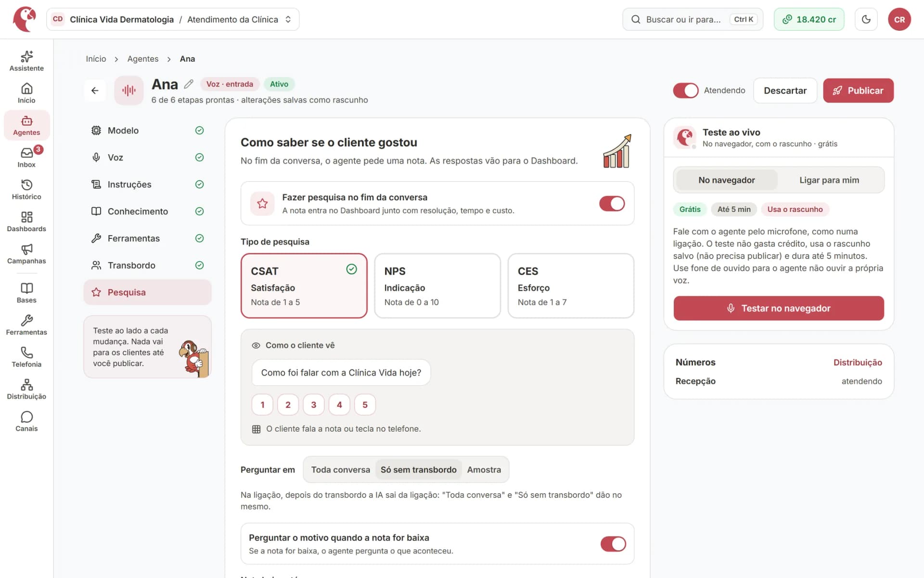Open Bases in the sidebar
Viewport: 924px width, 578px height.
(26, 293)
